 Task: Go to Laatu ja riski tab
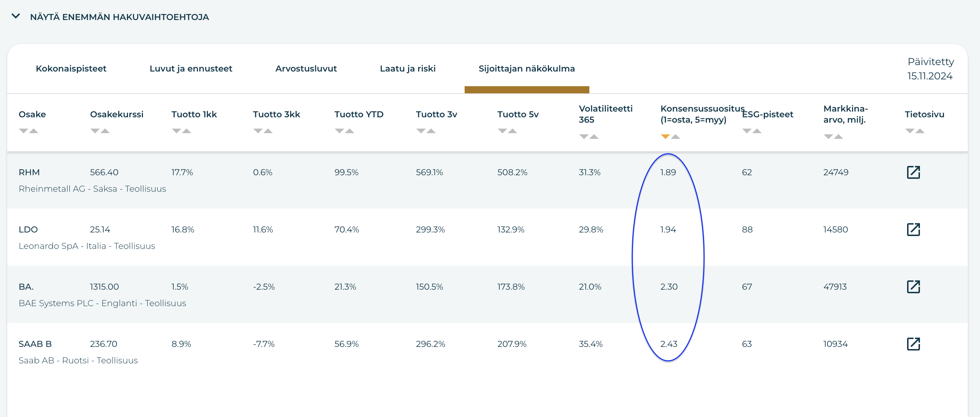(407, 69)
